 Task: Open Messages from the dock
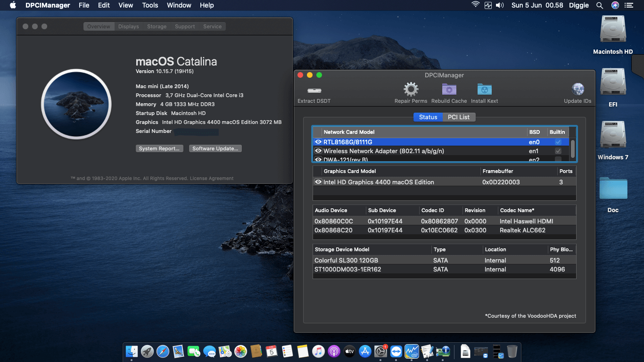[x=209, y=351]
